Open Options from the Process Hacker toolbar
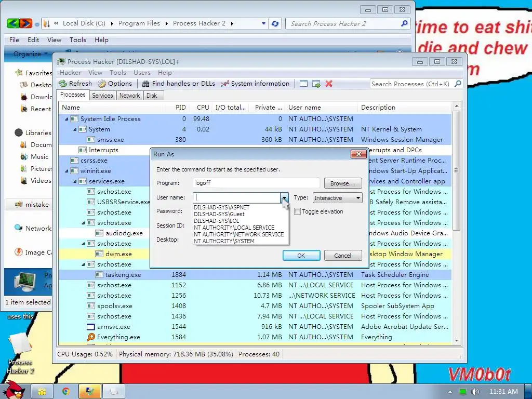Viewport: 532px width, 399px height. point(115,84)
